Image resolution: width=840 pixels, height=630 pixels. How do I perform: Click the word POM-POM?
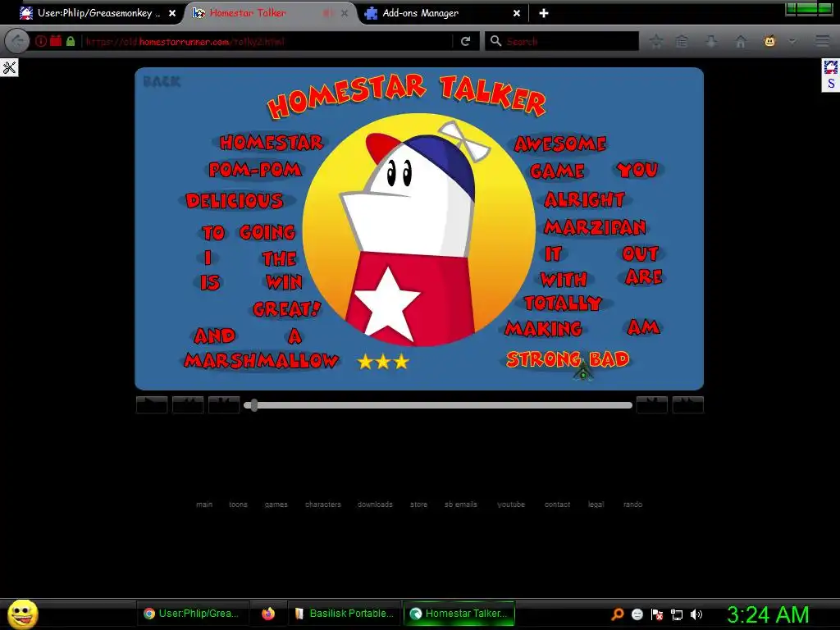click(255, 170)
